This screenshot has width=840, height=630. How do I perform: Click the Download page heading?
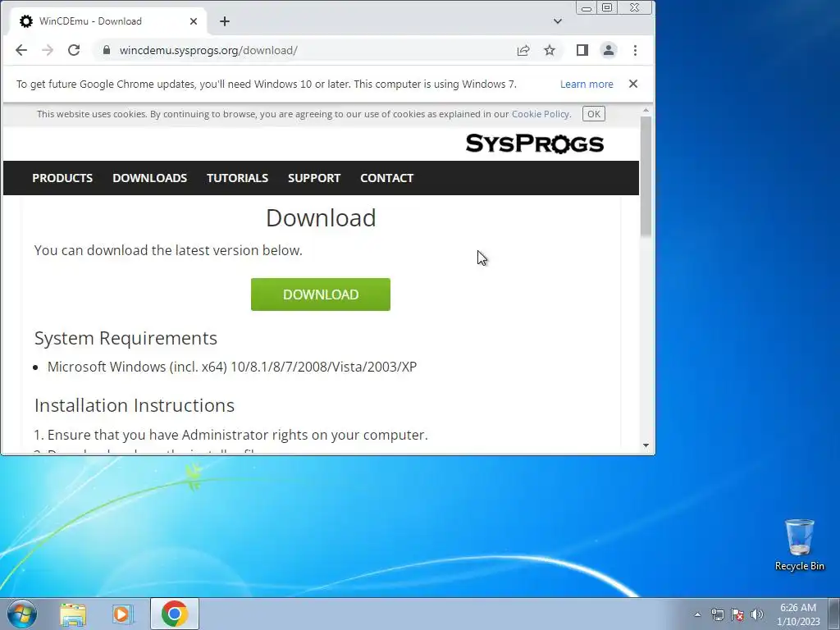coord(321,218)
